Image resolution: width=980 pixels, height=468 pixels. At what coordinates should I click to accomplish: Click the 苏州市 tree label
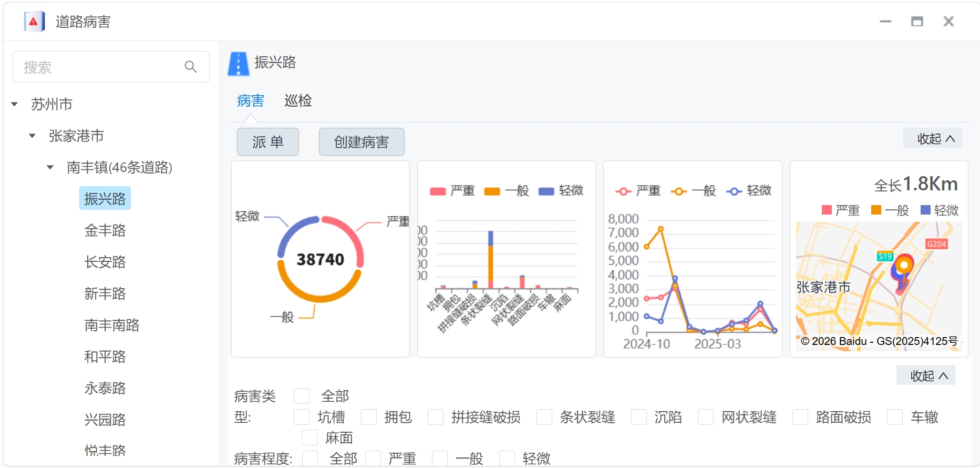click(51, 104)
